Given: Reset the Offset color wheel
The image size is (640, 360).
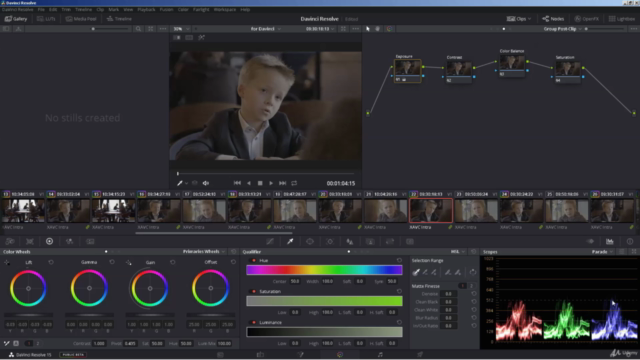Looking at the screenshot, I should pos(233,262).
